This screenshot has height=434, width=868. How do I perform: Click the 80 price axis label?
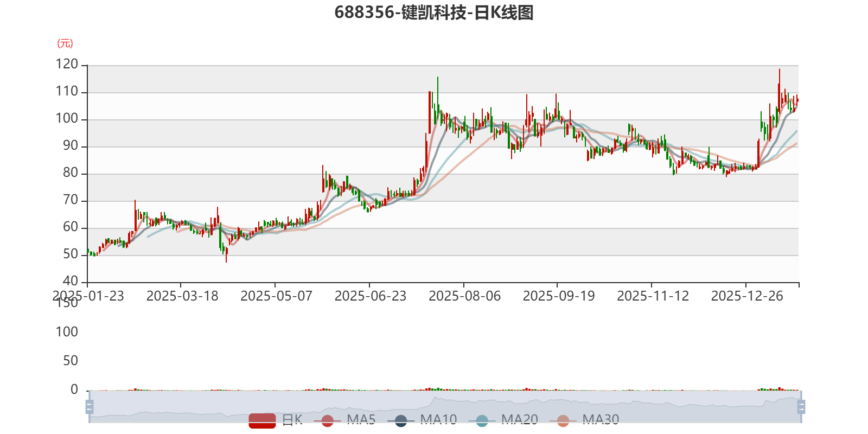(x=71, y=173)
